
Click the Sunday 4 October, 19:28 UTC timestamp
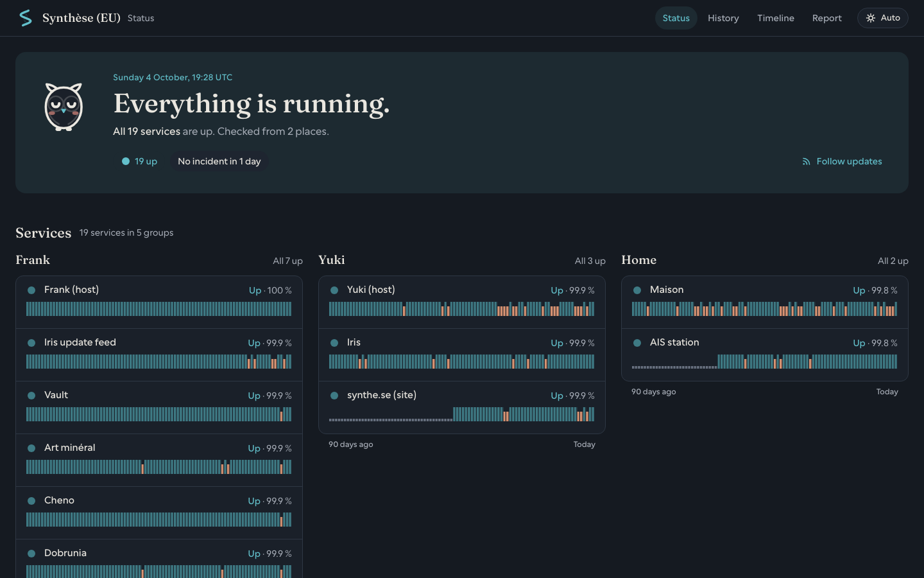173,77
